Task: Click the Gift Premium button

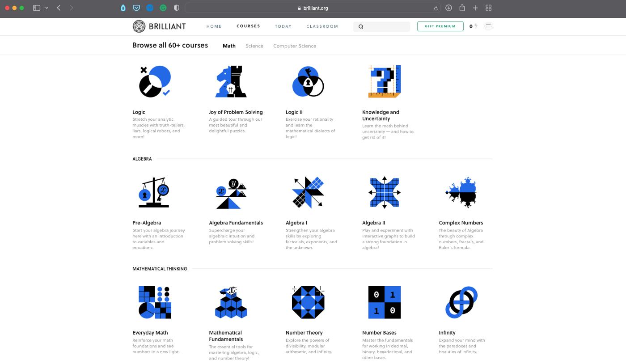Action: (440, 26)
